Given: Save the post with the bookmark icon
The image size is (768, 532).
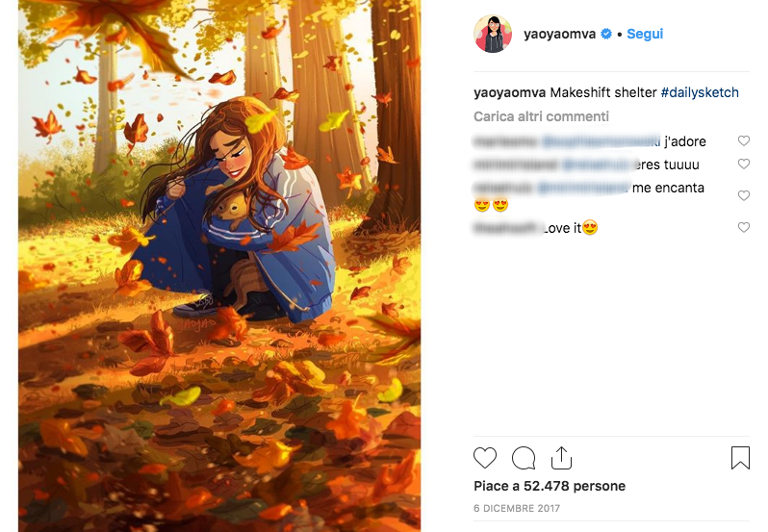Looking at the screenshot, I should (x=739, y=457).
